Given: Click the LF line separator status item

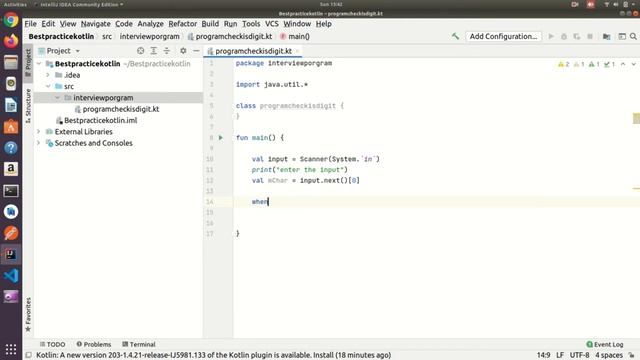Looking at the screenshot, I should [x=560, y=355].
